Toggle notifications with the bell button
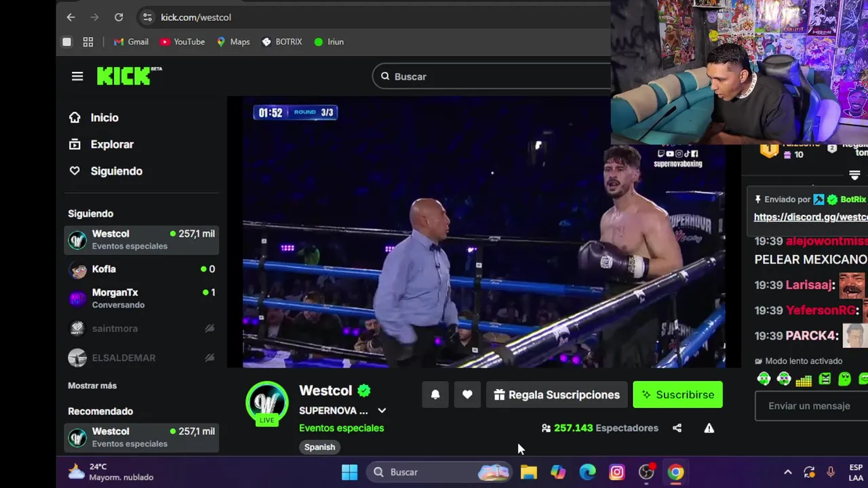Screen dimensions: 868x488 [435, 394]
